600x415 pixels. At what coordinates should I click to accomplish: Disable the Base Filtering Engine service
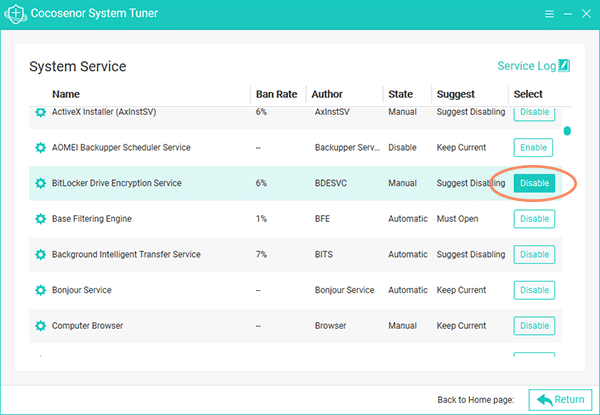tap(534, 219)
